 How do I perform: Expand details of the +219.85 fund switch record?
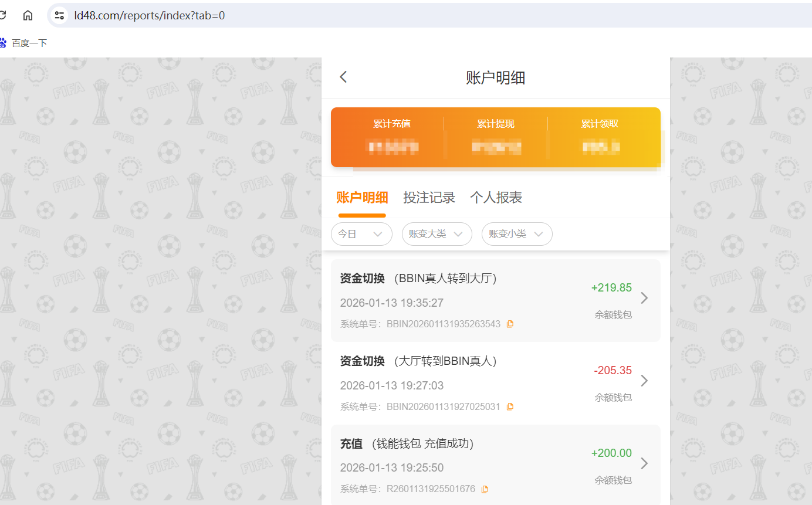pos(644,298)
